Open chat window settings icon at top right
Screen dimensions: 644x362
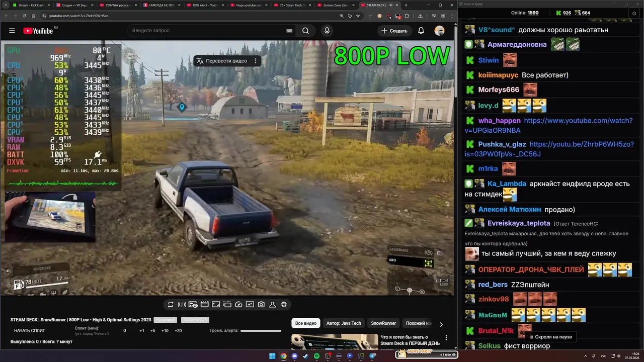(634, 13)
